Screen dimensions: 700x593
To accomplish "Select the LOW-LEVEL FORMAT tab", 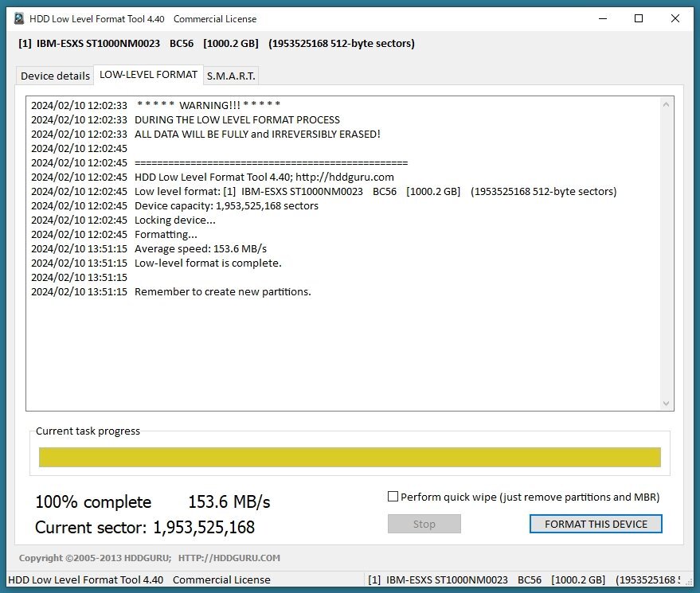I will pyautogui.click(x=148, y=75).
